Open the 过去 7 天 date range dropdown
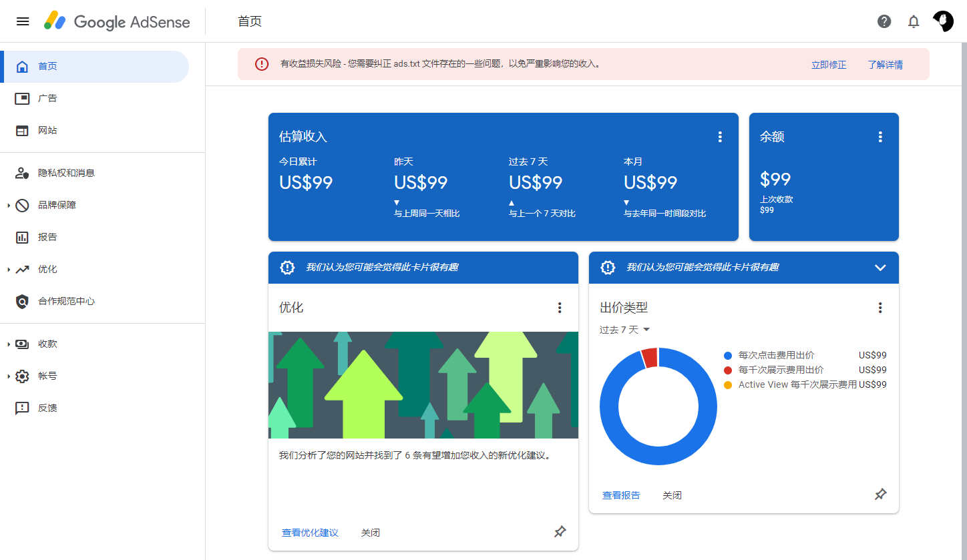Viewport: 967px width, 560px height. (624, 328)
